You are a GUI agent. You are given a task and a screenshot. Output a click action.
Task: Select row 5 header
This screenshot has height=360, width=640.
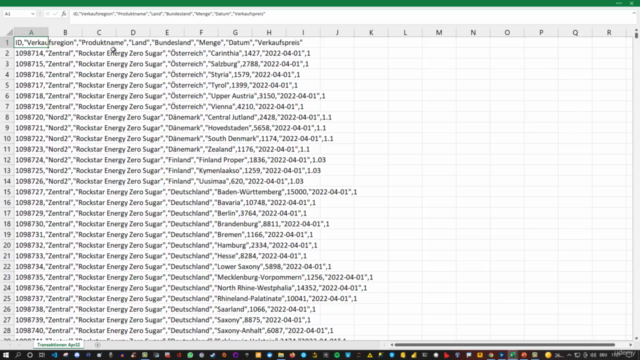click(7, 85)
